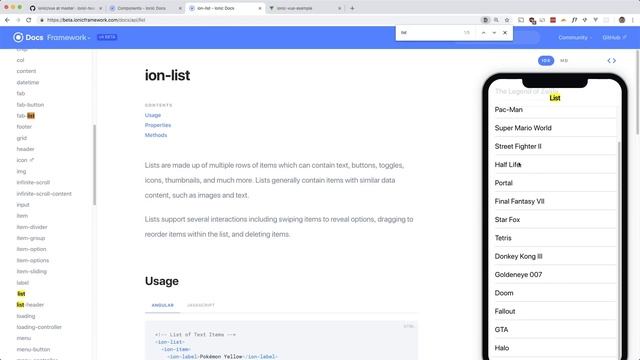The height and width of the screenshot is (360, 640).
Task: Open the Community dropdown menu
Action: 575,37
